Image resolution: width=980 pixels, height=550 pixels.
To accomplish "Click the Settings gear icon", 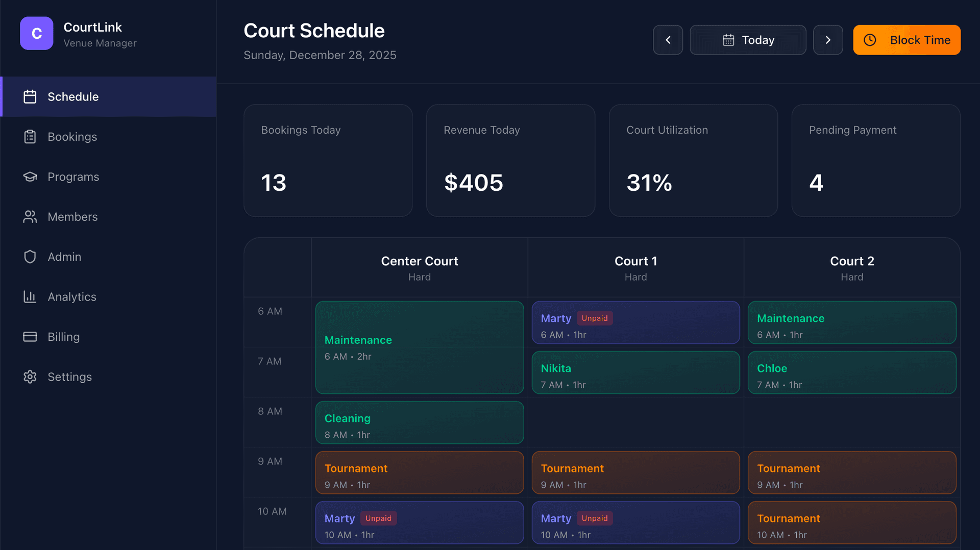I will [30, 377].
